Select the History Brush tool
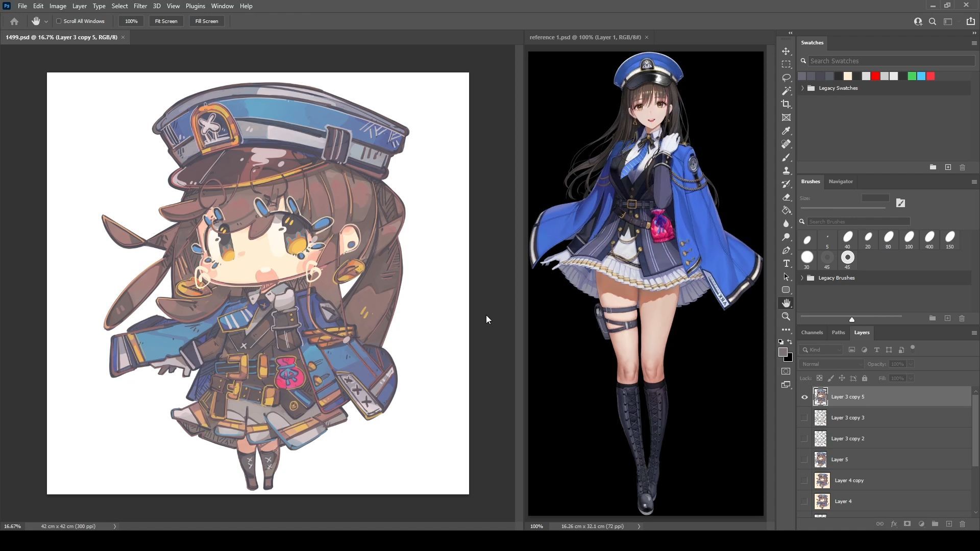This screenshot has height=551, width=980. [x=786, y=184]
